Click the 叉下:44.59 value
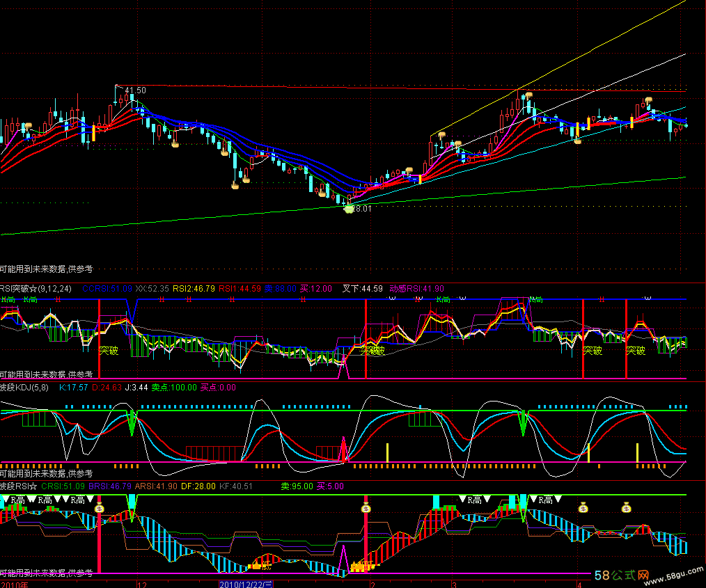706x588 pixels. click(363, 289)
